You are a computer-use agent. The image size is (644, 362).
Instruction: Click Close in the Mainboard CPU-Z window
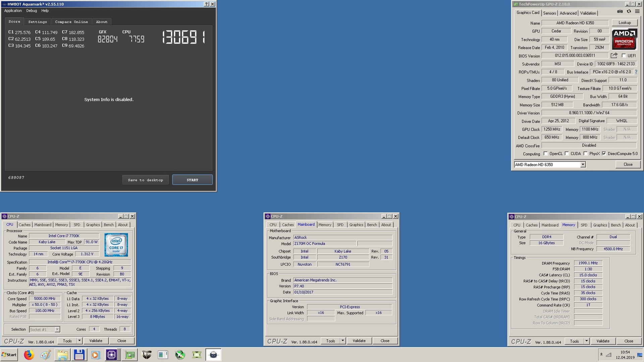(385, 341)
